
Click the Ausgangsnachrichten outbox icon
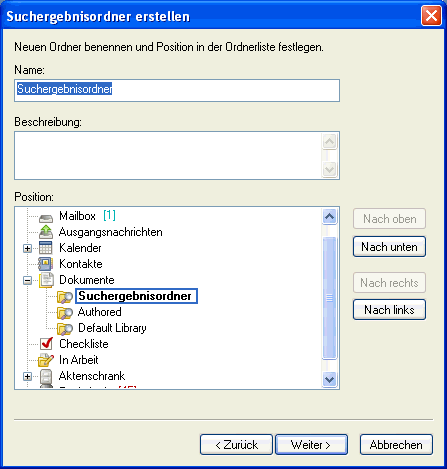(46, 232)
